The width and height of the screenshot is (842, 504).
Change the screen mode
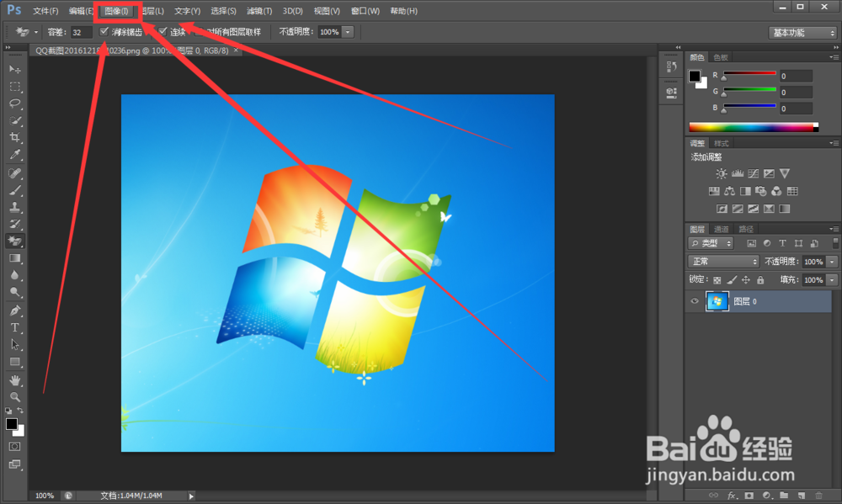click(14, 464)
